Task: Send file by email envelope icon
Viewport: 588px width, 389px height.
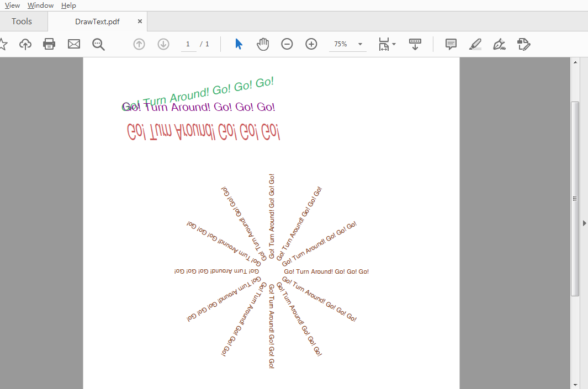Action: 74,44
